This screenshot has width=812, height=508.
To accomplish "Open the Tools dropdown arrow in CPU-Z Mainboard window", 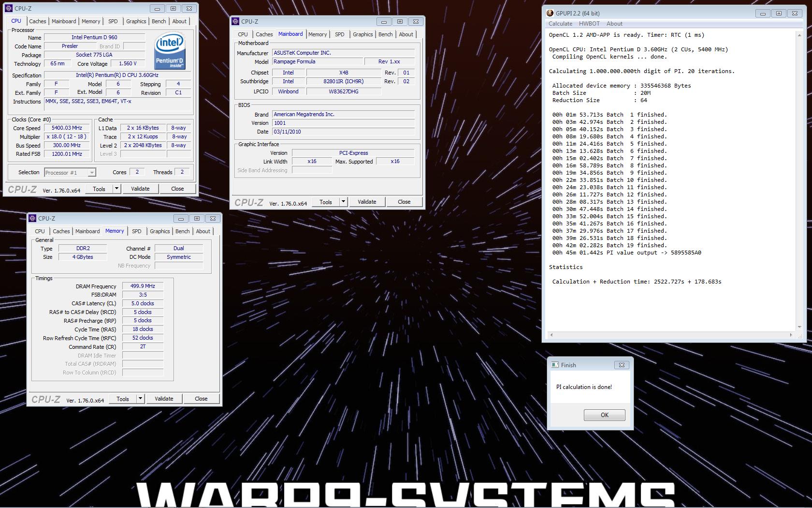I will pyautogui.click(x=343, y=202).
